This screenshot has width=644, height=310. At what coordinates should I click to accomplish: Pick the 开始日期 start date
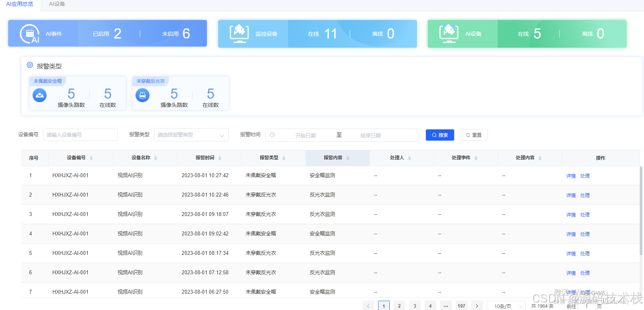coord(306,136)
